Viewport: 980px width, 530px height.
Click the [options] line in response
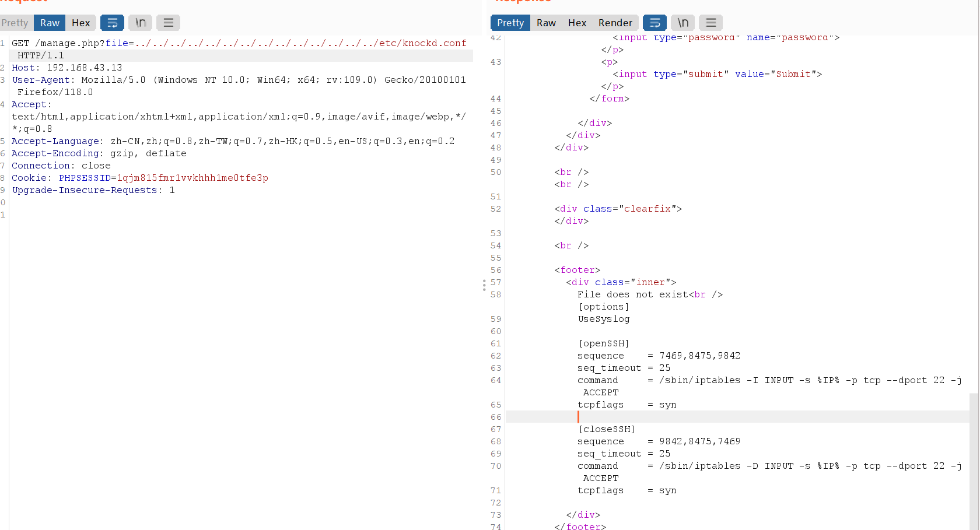tap(604, 307)
